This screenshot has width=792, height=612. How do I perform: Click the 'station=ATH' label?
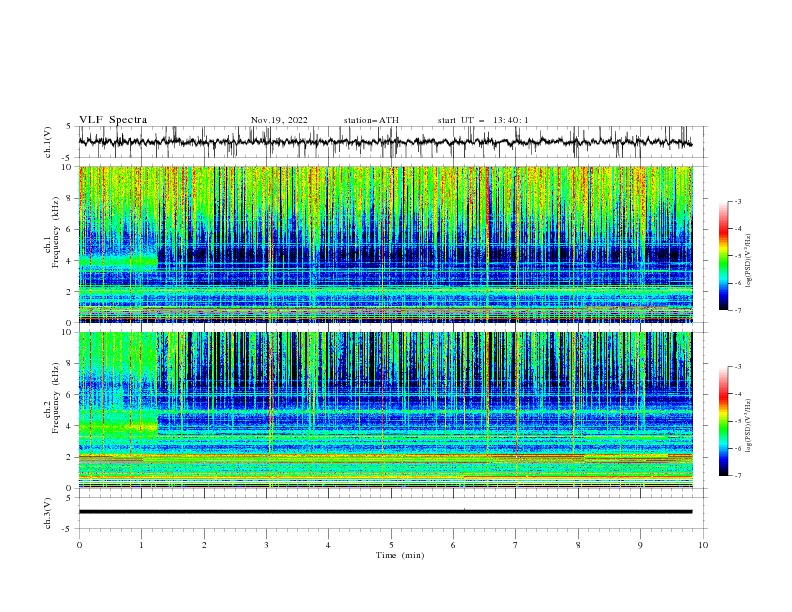click(371, 120)
